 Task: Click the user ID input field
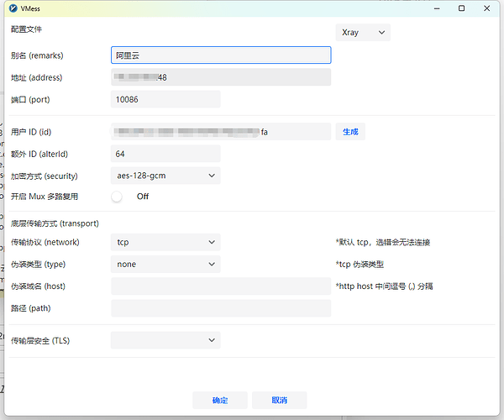coord(221,132)
